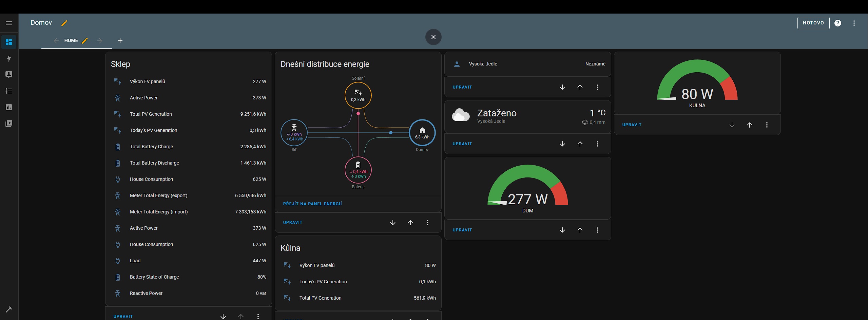Open Reactive Power row
Image resolution: width=868 pixels, height=320 pixels.
[189, 293]
